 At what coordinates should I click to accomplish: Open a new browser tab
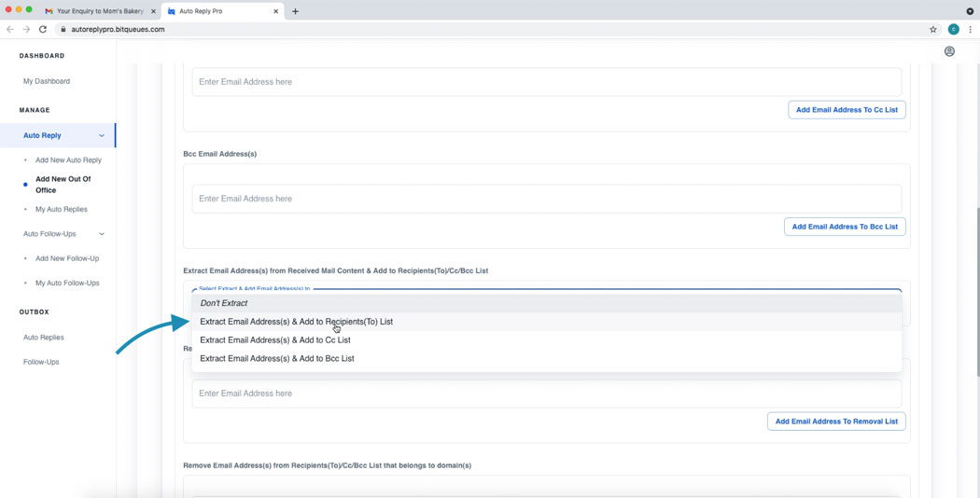295,11
